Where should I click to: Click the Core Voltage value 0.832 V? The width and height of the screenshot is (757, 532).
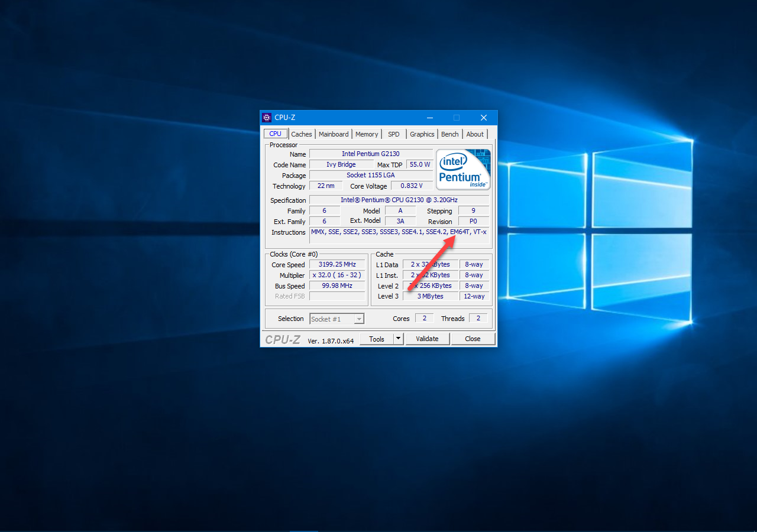point(412,186)
